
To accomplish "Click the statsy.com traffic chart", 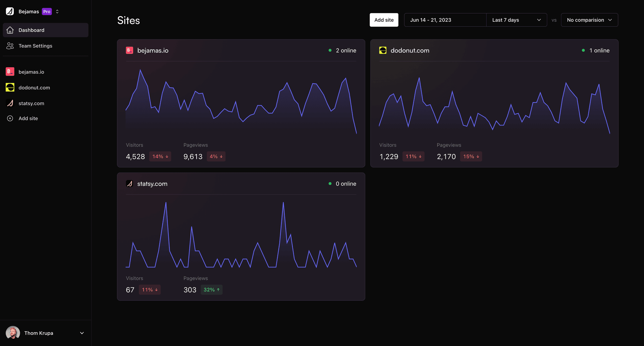I will (241, 234).
